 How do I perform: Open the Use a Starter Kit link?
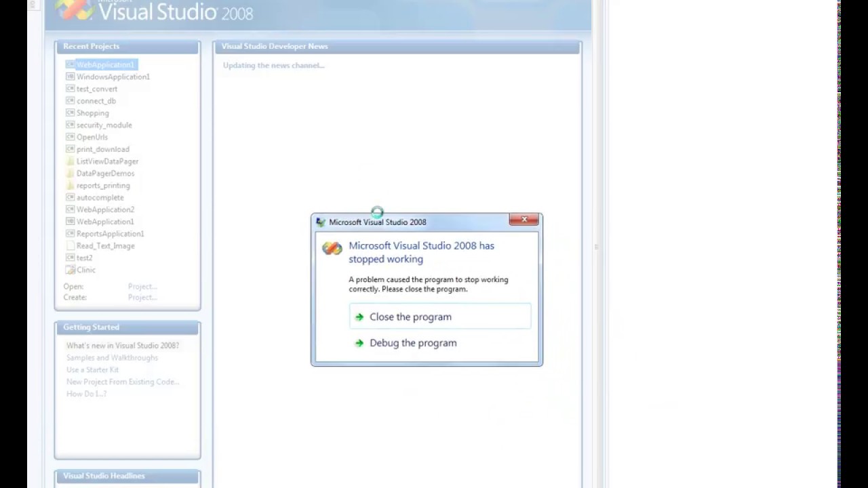(92, 370)
